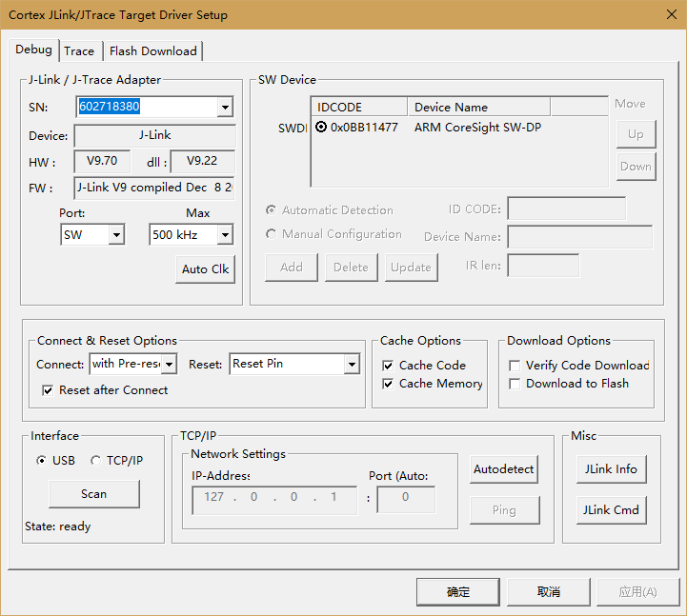Viewport: 687px width, 616px height.
Task: Close the Target Driver Setup dialog
Action: point(671,14)
